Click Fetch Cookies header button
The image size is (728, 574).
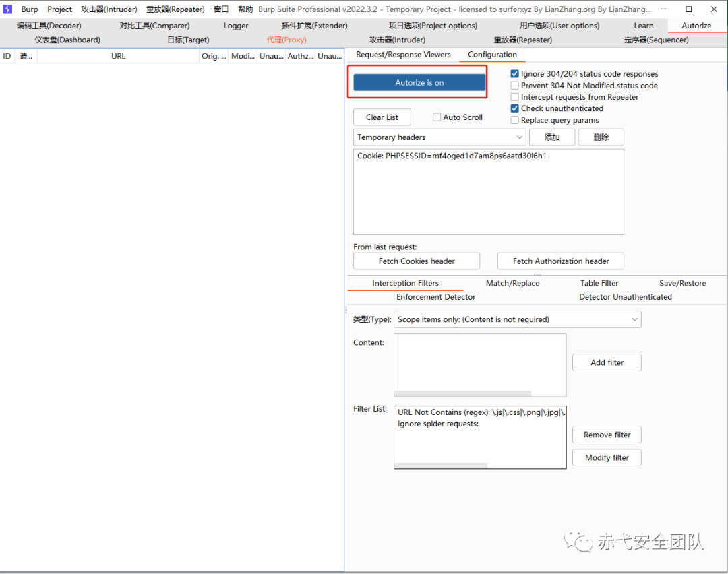click(417, 261)
